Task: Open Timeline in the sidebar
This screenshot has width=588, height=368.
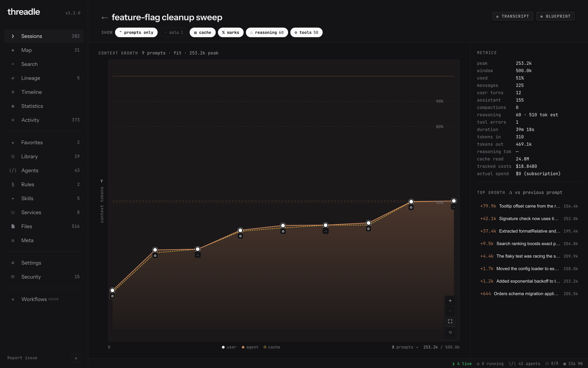Action: 44,92
